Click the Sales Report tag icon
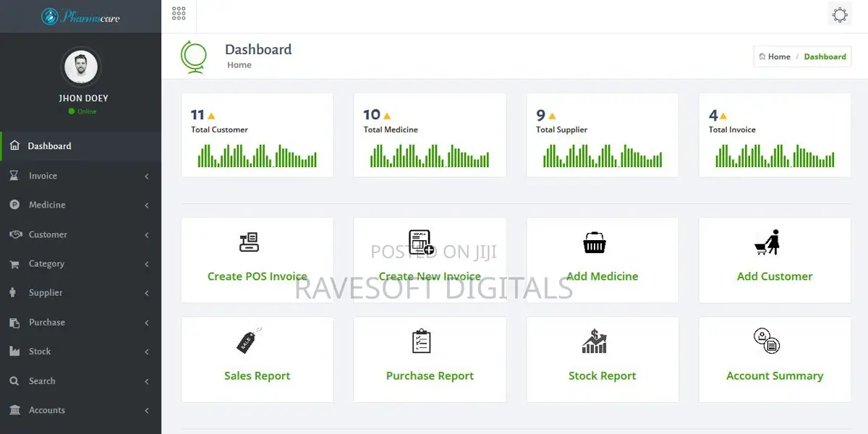The image size is (868, 434). pyautogui.click(x=249, y=341)
